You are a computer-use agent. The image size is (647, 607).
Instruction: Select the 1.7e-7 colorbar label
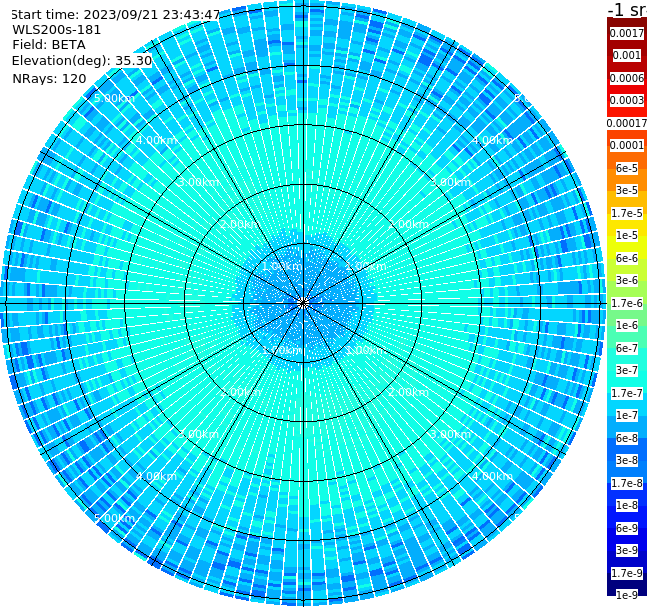coord(627,393)
